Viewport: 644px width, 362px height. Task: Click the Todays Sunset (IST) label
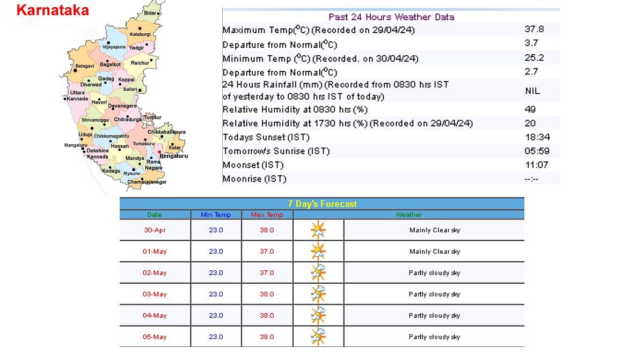pos(266,137)
